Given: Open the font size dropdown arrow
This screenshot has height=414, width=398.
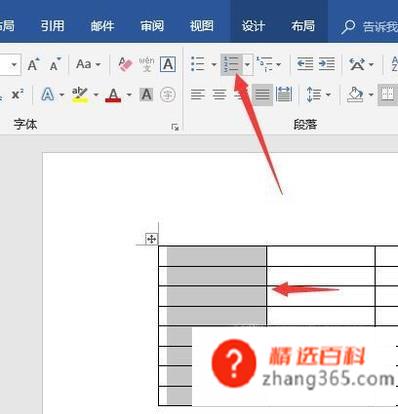Looking at the screenshot, I should coord(14,64).
